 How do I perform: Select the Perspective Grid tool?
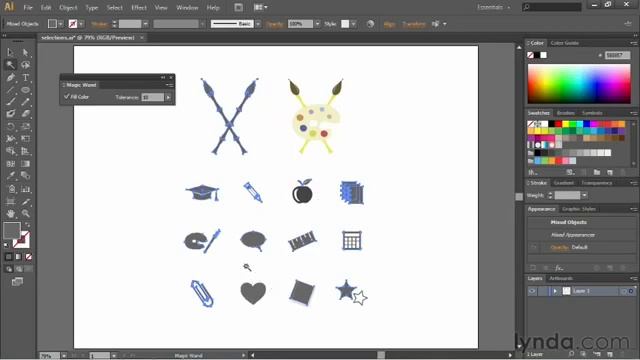pos(25,151)
